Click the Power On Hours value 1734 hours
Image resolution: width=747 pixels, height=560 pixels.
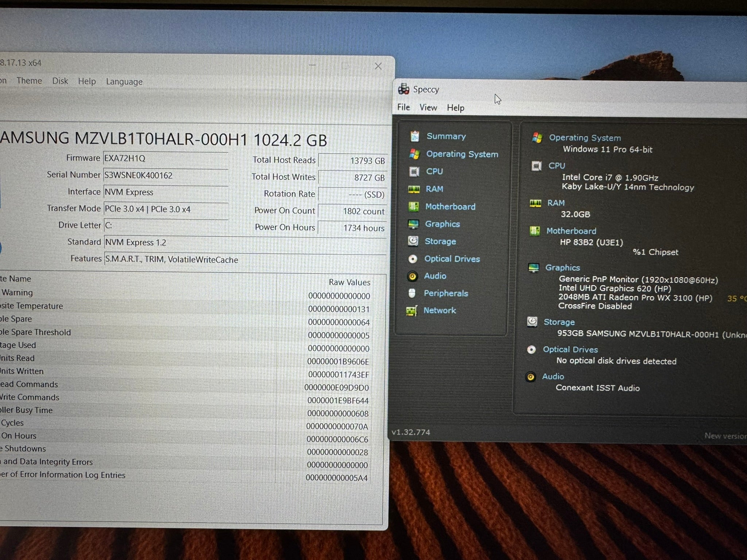point(352,228)
